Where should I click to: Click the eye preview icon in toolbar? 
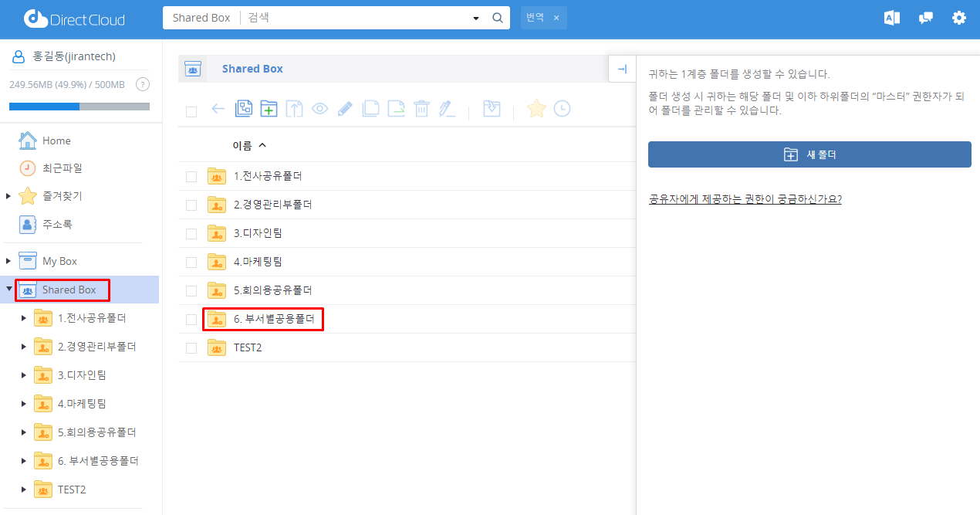tap(319, 109)
